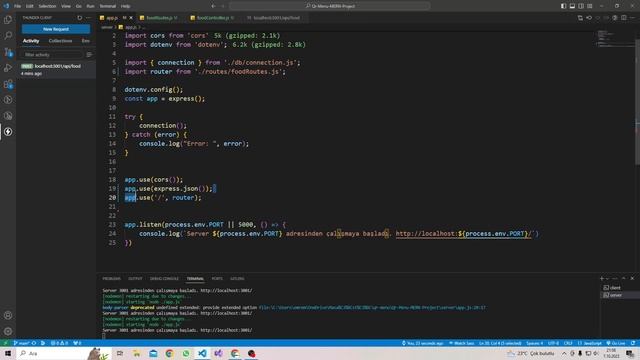Open the Windows Start menu
Screen dimensions: 640x360
click(8, 353)
